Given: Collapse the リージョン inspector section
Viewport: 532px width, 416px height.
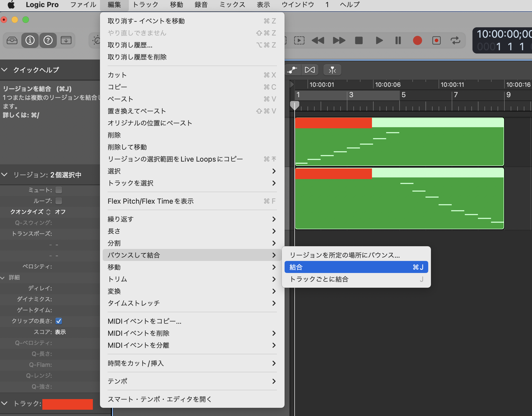Looking at the screenshot, I should click(x=4, y=175).
